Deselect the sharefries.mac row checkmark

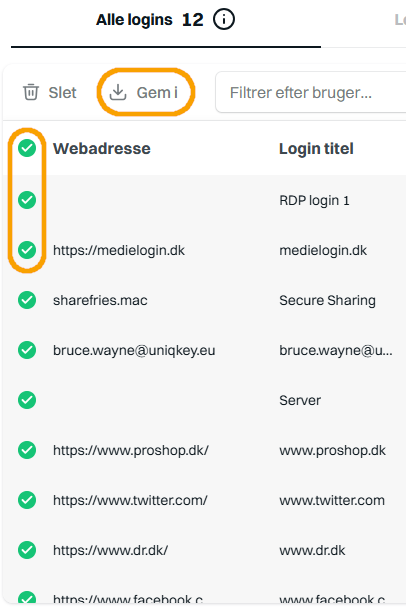click(x=27, y=300)
